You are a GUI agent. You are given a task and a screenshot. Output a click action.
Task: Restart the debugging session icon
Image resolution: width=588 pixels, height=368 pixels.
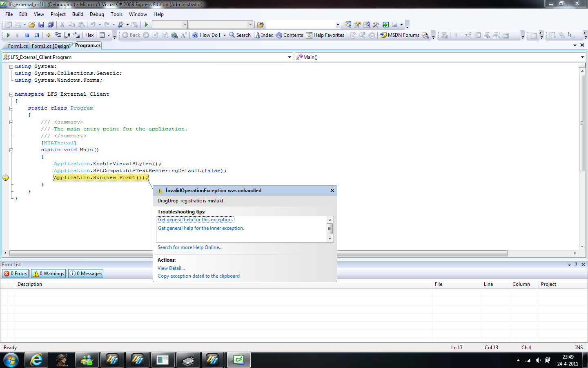[37, 35]
